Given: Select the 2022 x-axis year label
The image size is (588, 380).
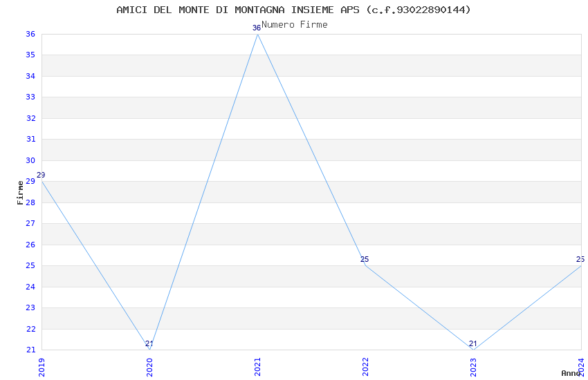Looking at the screenshot, I should [365, 367].
